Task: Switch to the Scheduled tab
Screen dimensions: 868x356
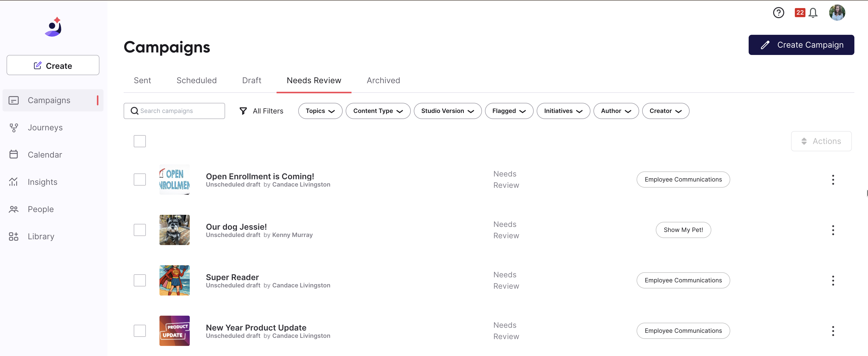Action: pos(197,80)
